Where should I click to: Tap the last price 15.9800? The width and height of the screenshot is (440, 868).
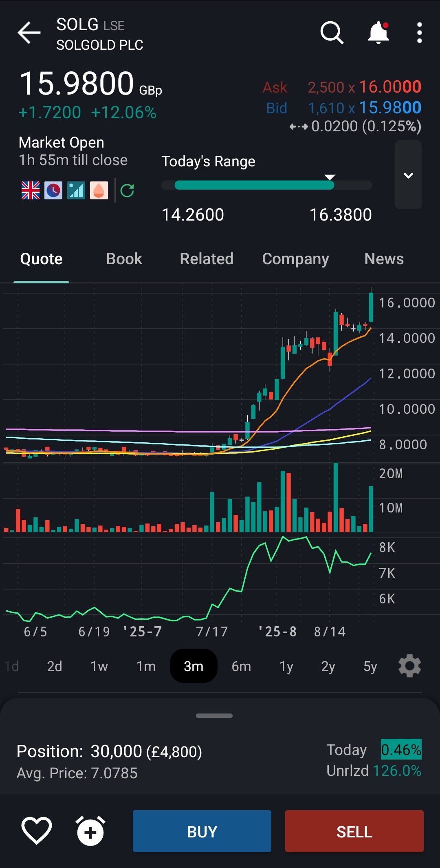click(77, 84)
